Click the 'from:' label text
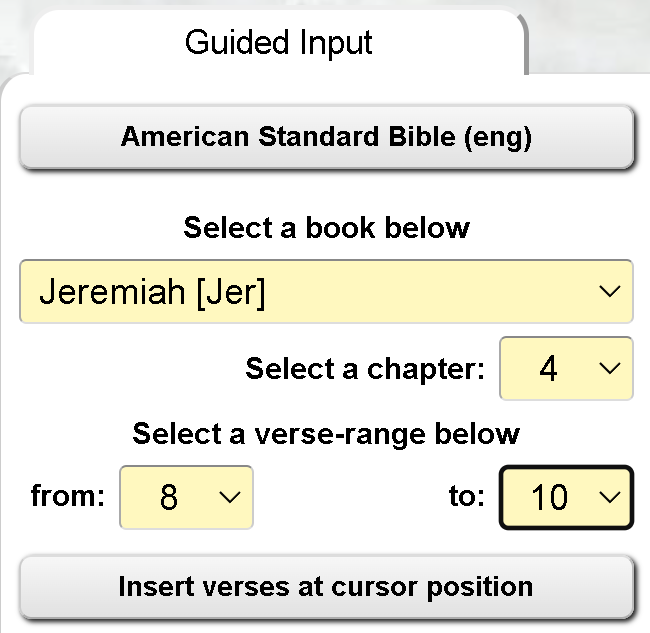 68,496
